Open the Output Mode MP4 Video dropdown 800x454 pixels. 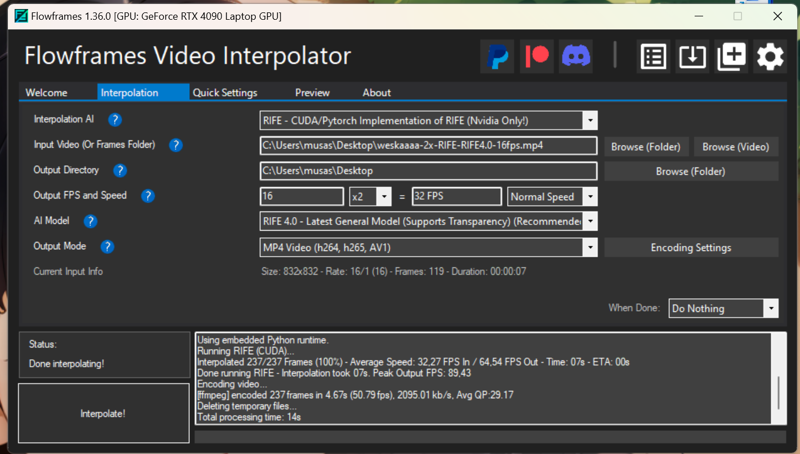(590, 247)
